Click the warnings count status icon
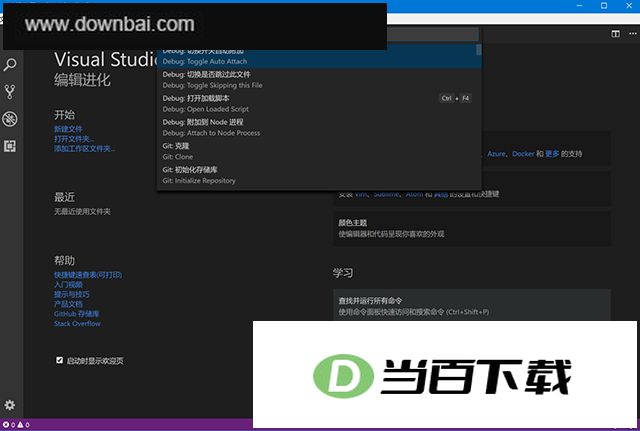This screenshot has width=640, height=431. (23, 425)
